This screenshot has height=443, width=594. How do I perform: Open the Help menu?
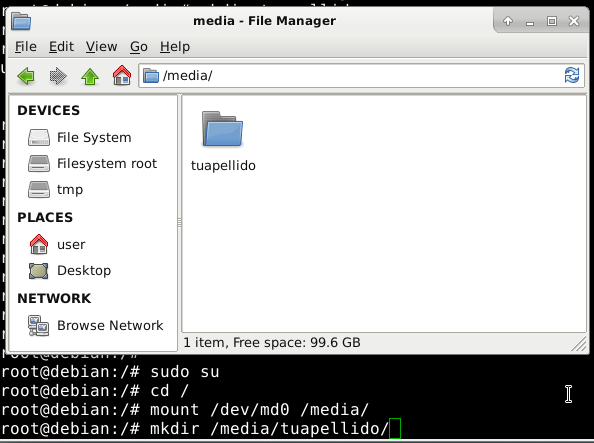tap(175, 47)
